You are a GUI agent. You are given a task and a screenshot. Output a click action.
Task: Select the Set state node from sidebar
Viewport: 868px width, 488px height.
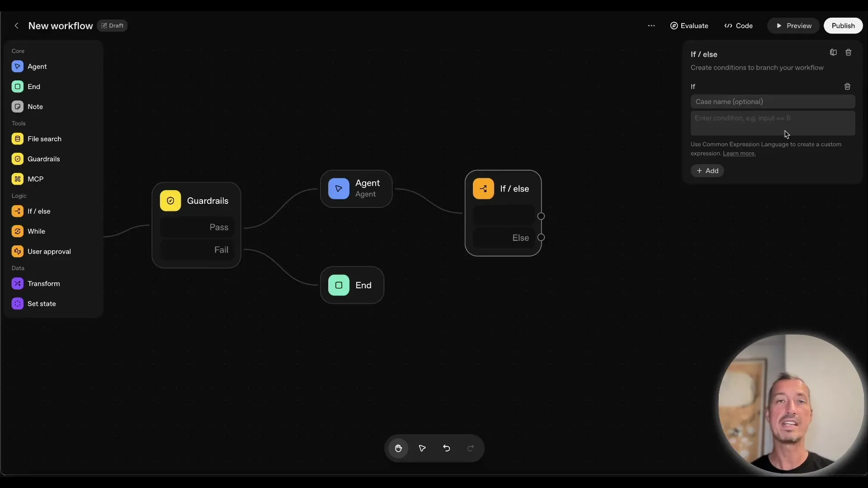click(x=41, y=304)
